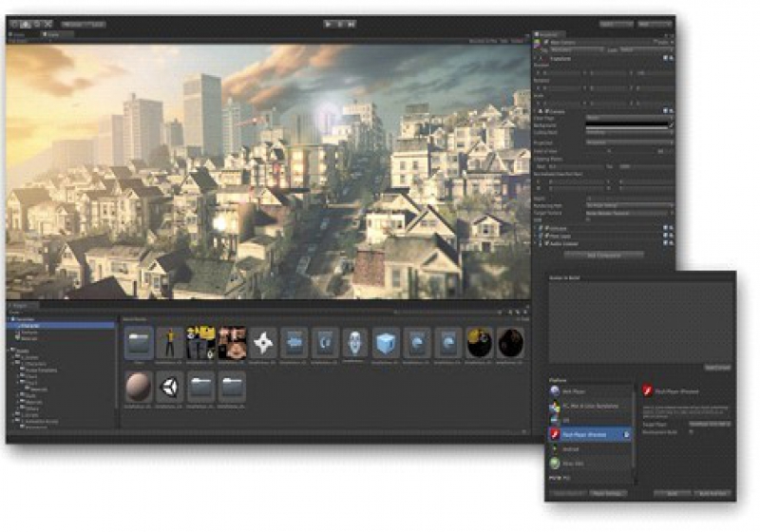Pause the game with the Pause button
This screenshot has height=532, width=760.
tap(340, 23)
